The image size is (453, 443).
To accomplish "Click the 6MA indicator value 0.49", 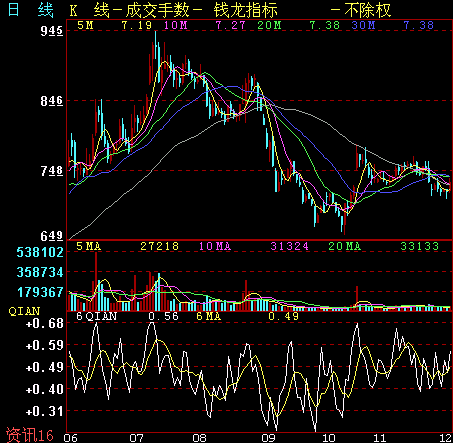I will tap(284, 316).
